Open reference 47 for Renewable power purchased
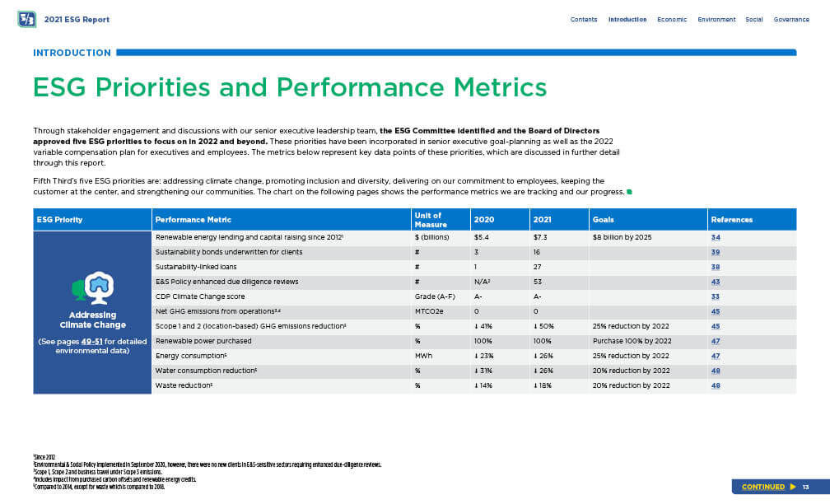Screen dimensions: 830x504 click(x=716, y=341)
